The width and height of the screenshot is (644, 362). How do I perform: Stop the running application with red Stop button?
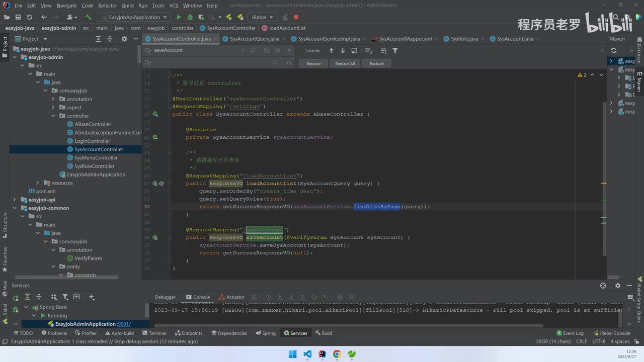[x=296, y=17]
